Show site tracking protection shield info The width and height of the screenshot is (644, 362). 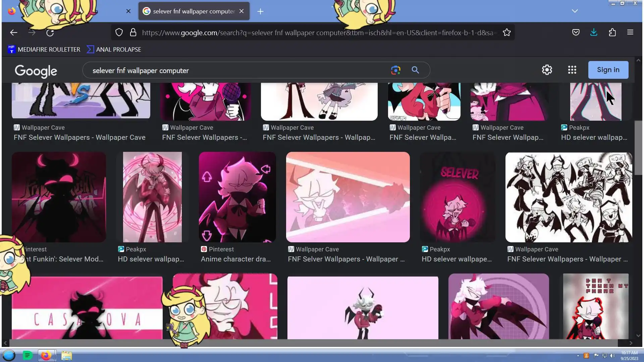click(119, 33)
